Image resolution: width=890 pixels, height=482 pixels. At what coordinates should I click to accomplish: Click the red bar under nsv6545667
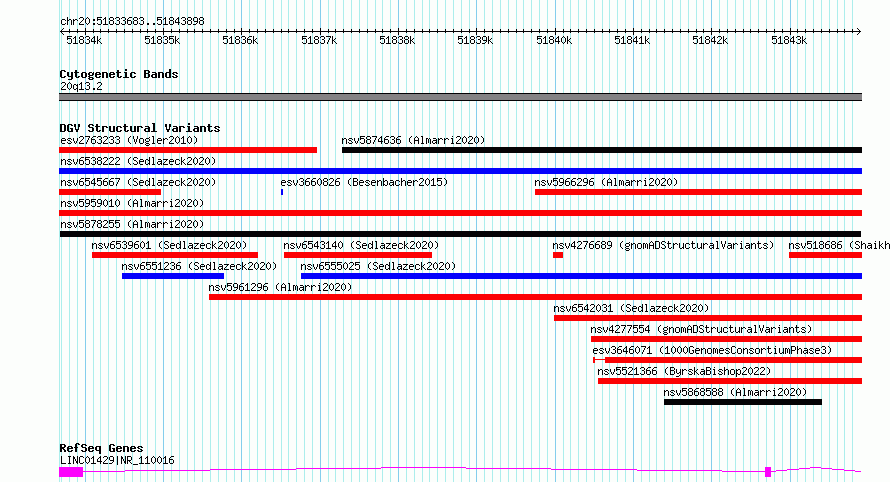pyautogui.click(x=110, y=192)
